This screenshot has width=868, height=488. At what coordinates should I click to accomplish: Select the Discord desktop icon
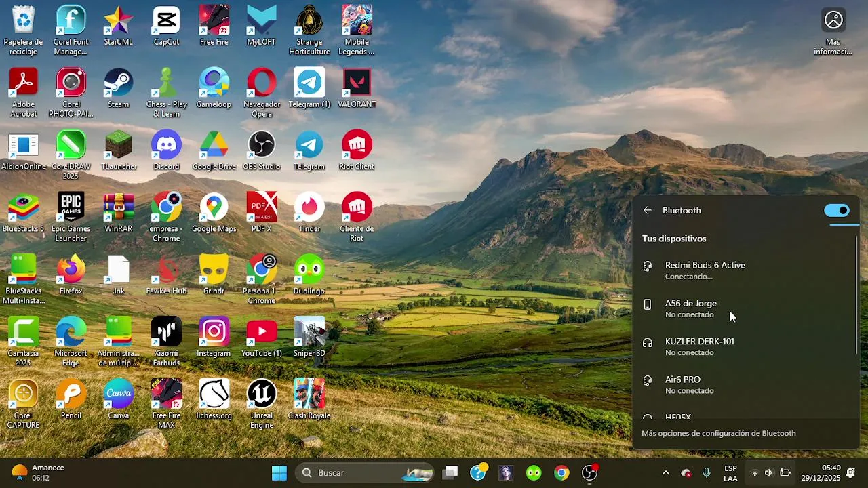point(166,151)
